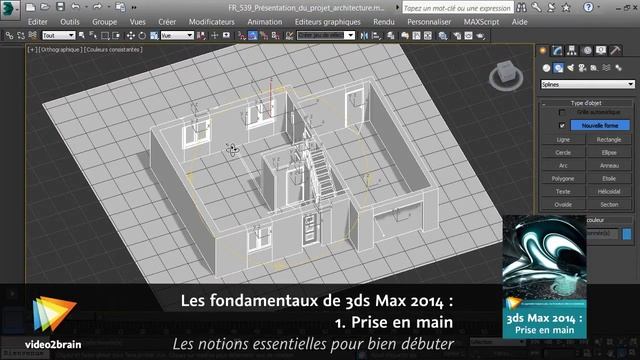
Task: Redo the action via the arrow icon
Action: [x=97, y=7]
